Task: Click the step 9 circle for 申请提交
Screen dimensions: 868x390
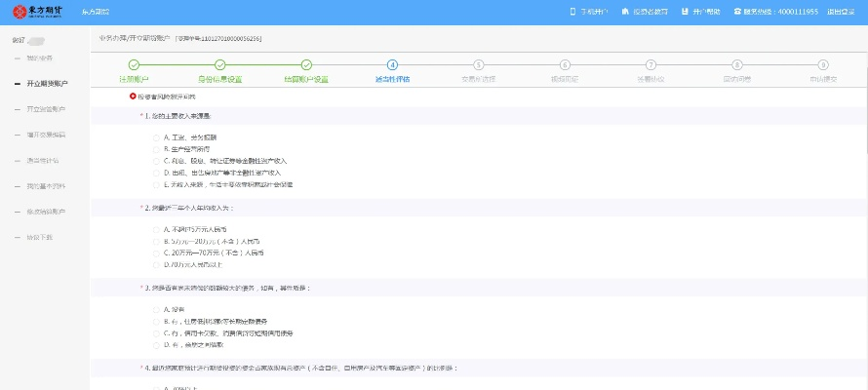Action: (x=823, y=64)
